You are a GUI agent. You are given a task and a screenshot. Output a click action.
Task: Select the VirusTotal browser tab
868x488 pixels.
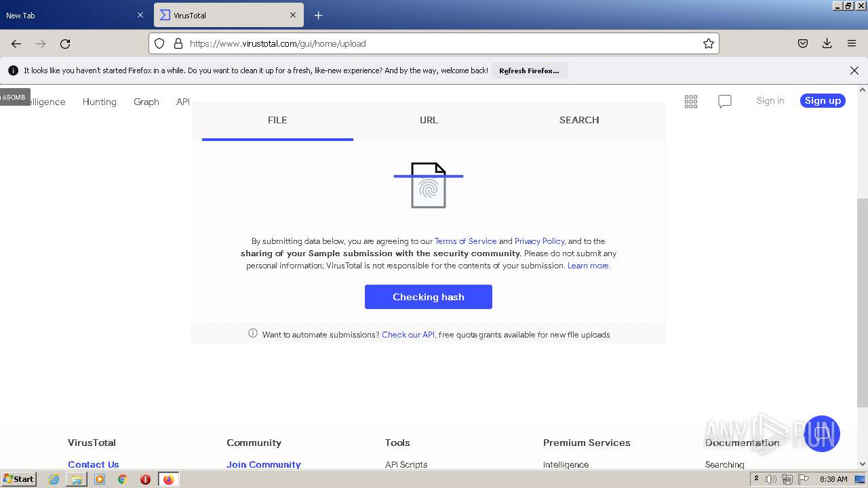(x=229, y=15)
